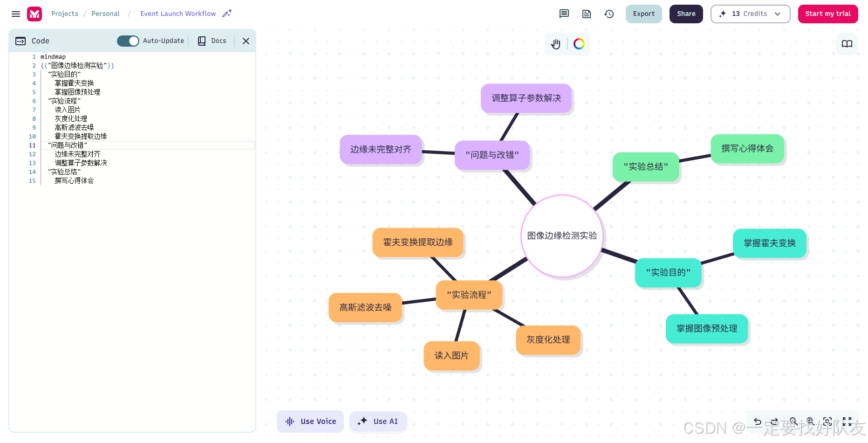Click code line (("图像边缘检测实验"))
The image size is (868, 443).
[x=77, y=66]
